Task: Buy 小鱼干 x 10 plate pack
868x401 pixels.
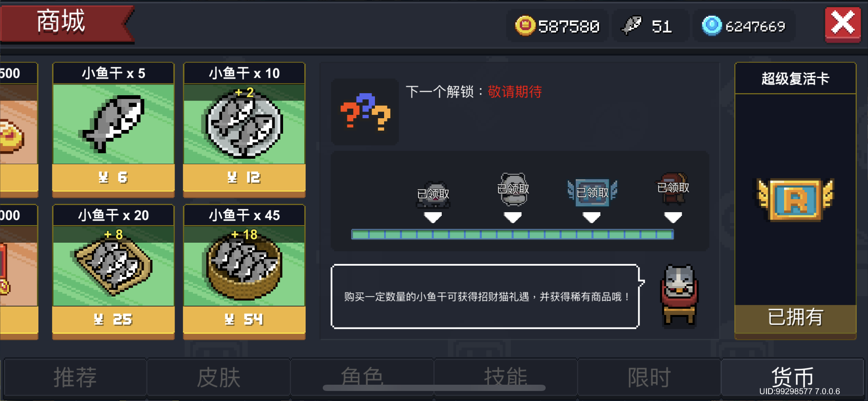Action: click(x=244, y=130)
